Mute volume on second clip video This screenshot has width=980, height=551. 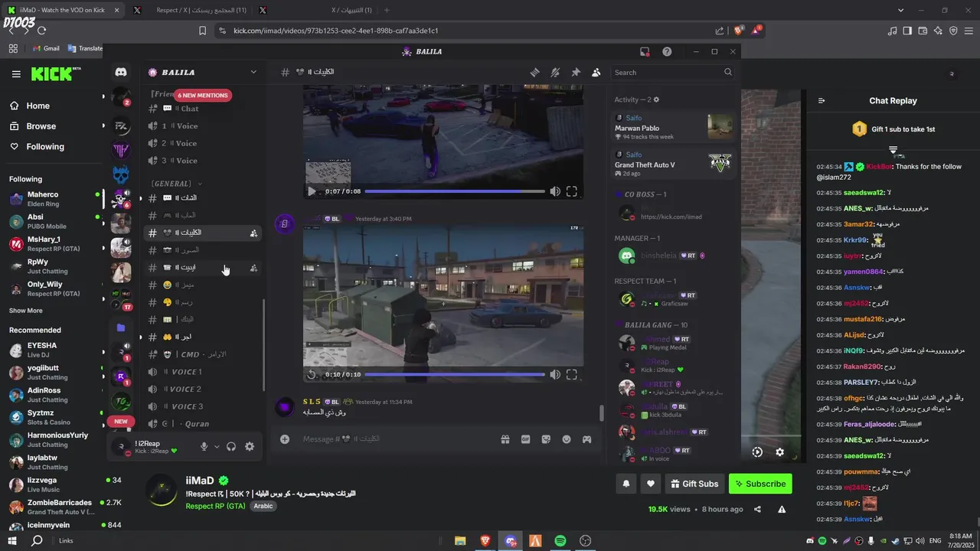coord(555,374)
